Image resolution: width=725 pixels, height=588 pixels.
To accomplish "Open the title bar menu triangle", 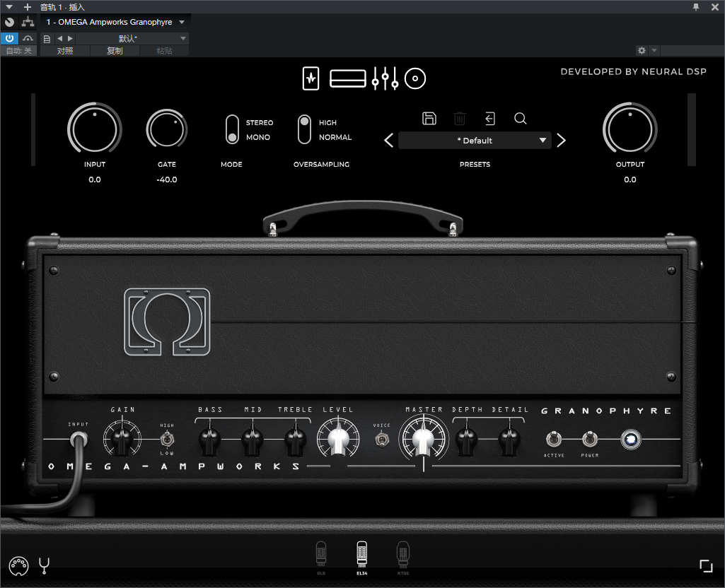I will (x=8, y=7).
